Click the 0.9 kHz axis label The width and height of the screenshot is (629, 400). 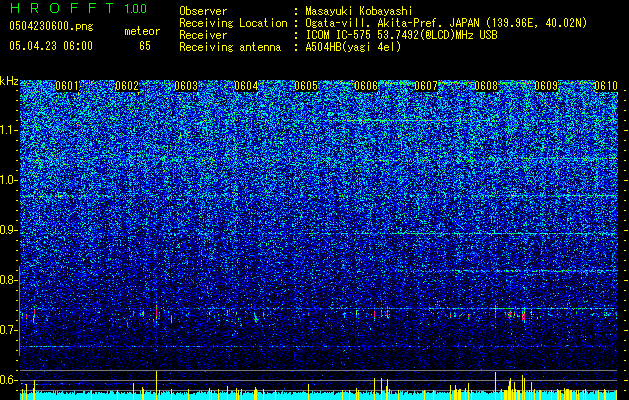[9, 230]
